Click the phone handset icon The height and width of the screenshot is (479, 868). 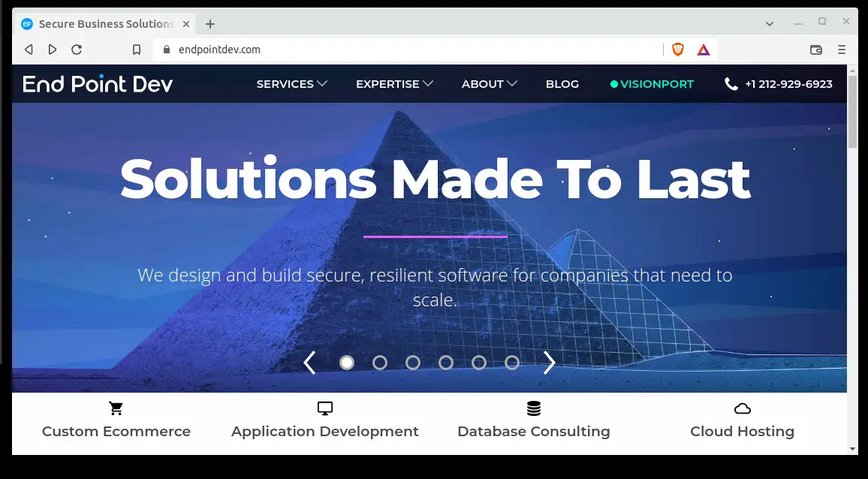[731, 84]
